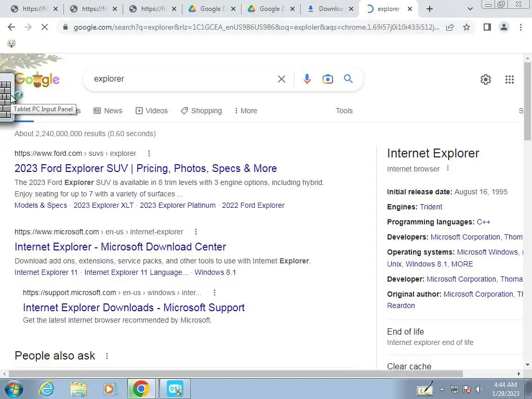Click MORE in Operating systems row
The width and height of the screenshot is (532, 399).
click(x=462, y=264)
